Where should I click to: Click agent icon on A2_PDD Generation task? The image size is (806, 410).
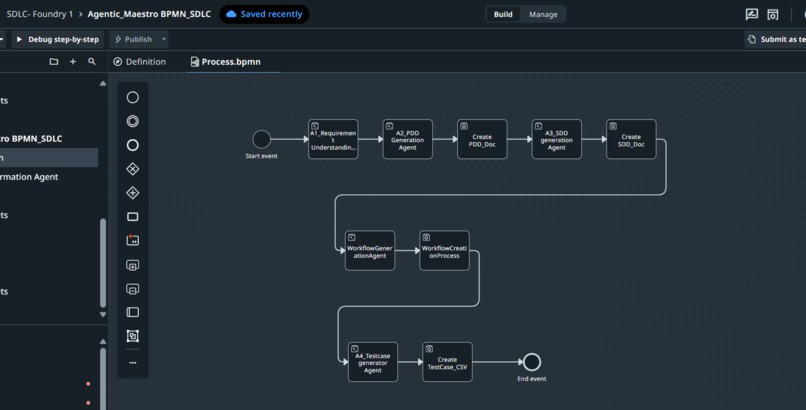[x=390, y=126]
